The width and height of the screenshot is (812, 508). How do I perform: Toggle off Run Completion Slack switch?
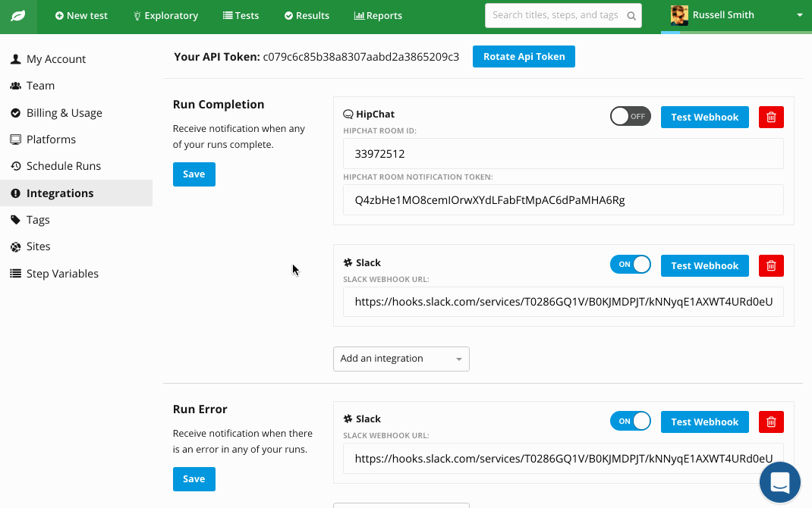(x=630, y=265)
